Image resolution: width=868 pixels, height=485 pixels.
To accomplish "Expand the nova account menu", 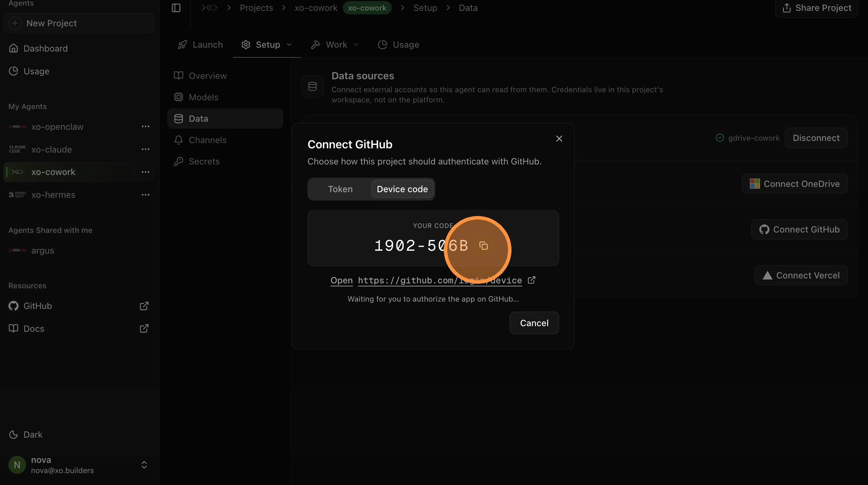I will pos(144,465).
